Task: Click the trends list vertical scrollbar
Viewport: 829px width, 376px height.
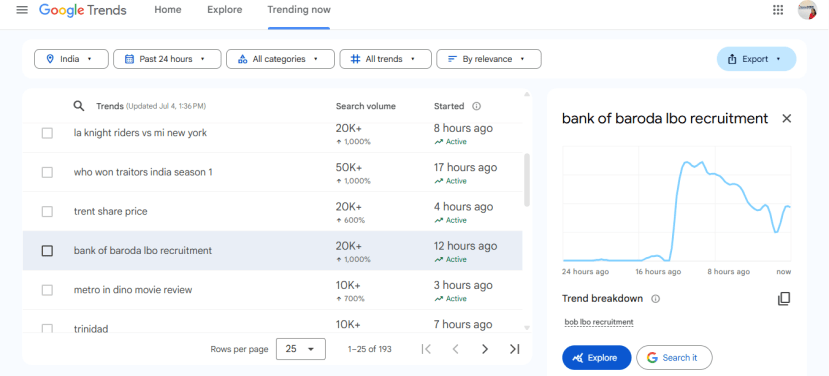Action: click(527, 180)
